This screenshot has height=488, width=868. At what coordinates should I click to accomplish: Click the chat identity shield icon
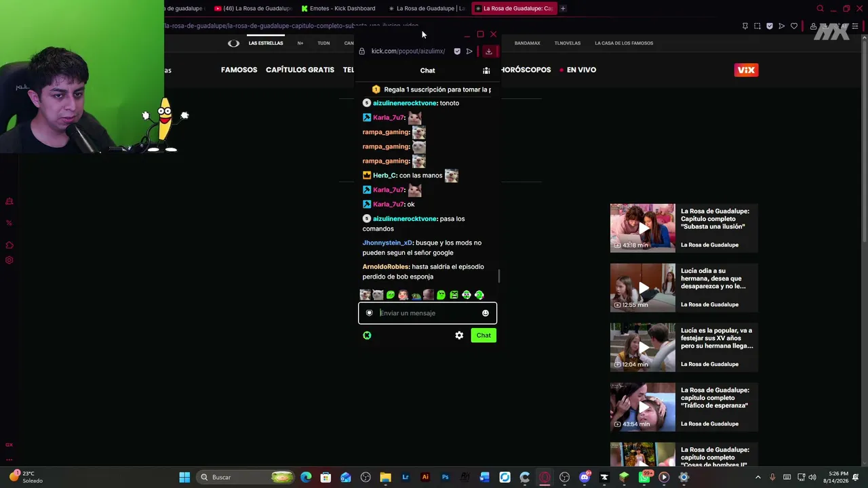[x=369, y=313]
